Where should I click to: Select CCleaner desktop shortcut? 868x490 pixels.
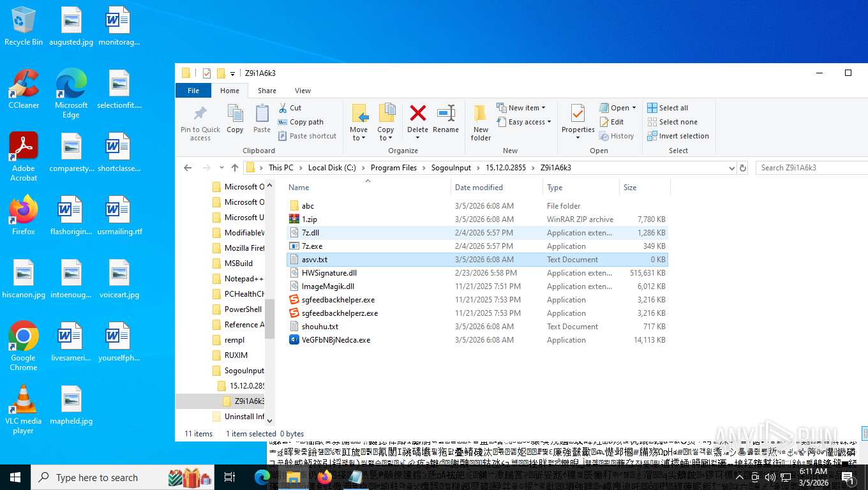(x=24, y=89)
